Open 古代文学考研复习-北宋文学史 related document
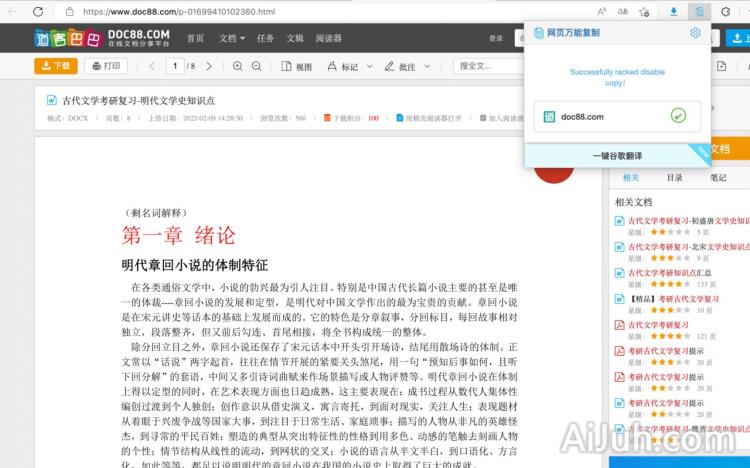This screenshot has width=750, height=468. pos(689,247)
